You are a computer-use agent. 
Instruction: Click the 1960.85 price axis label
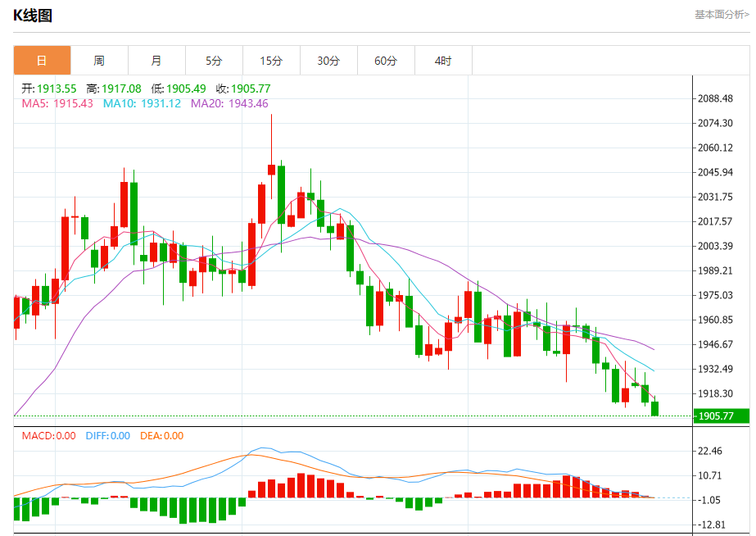(716, 320)
